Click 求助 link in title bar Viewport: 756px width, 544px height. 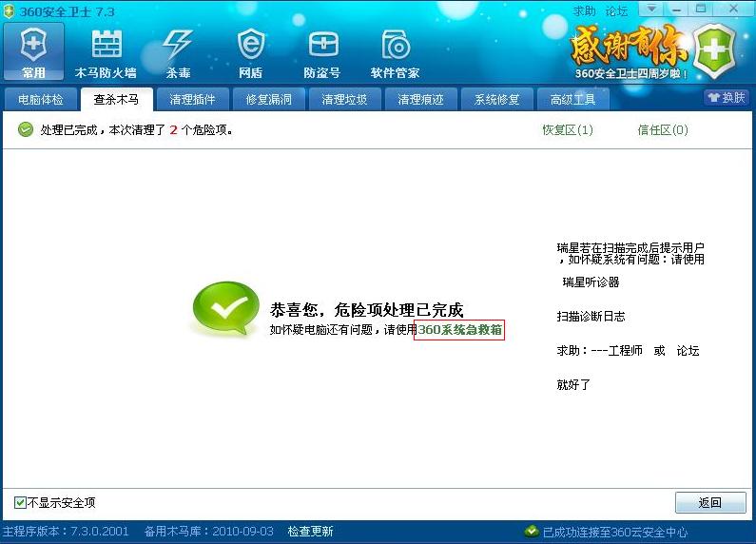point(585,10)
